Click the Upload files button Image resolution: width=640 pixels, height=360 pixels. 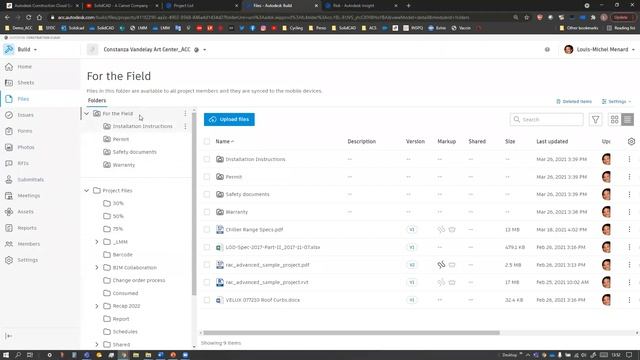[229, 120]
